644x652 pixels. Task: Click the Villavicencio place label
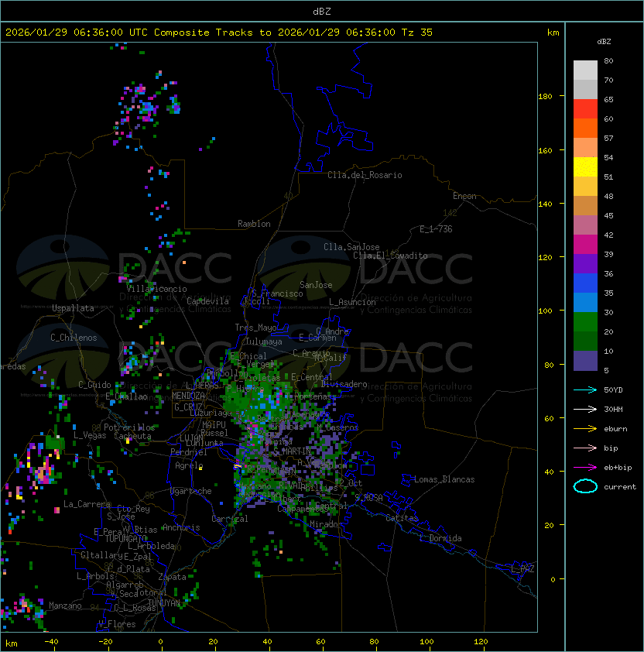point(156,289)
